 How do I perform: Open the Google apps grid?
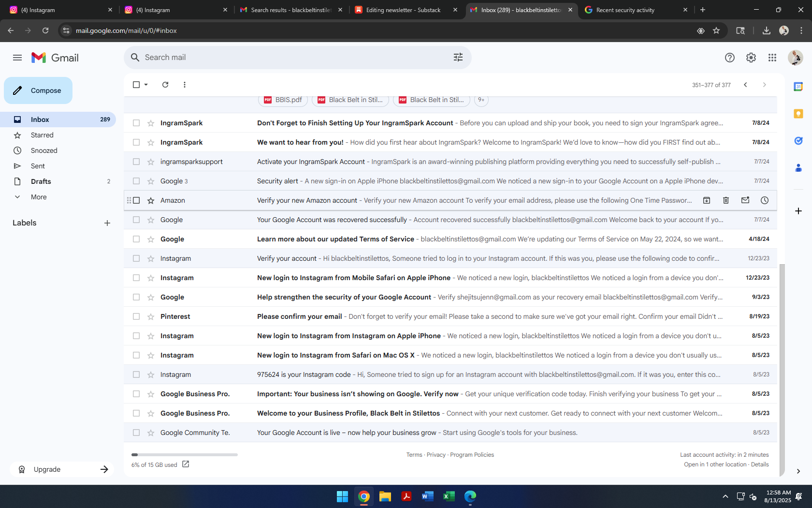point(772,58)
